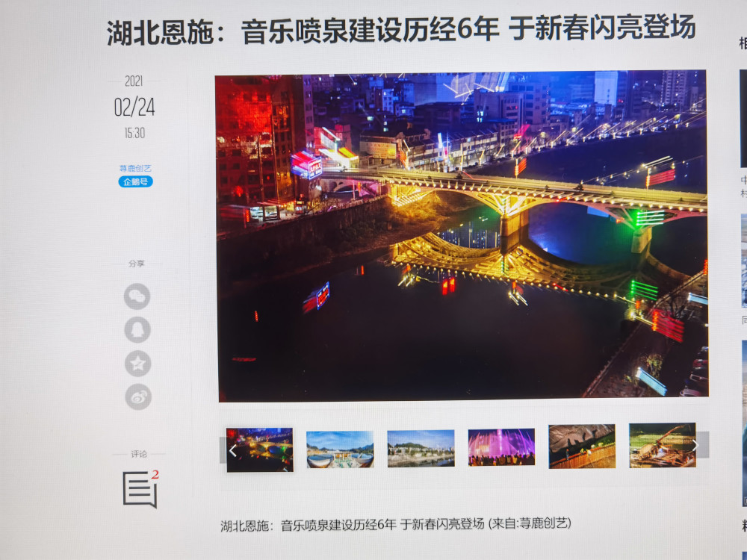Go to previous thumbnails with left arrow
Image resolution: width=747 pixels, height=560 pixels.
[x=232, y=450]
